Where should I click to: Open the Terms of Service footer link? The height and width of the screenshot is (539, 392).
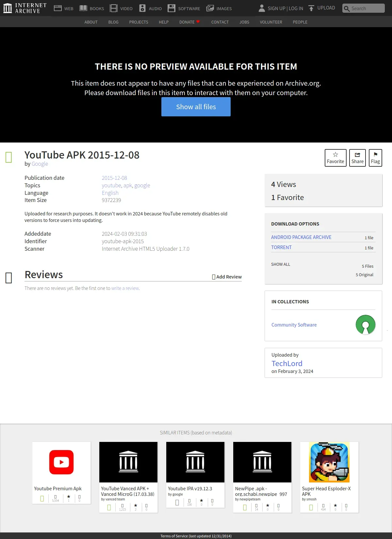coord(196,536)
